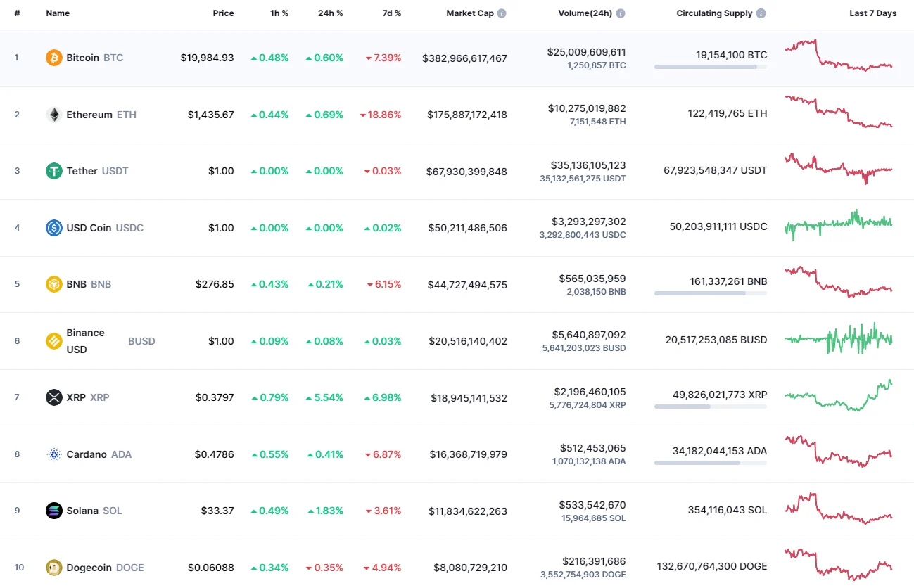Open the Circulating Supply info tooltip
914x588 pixels.
762,13
